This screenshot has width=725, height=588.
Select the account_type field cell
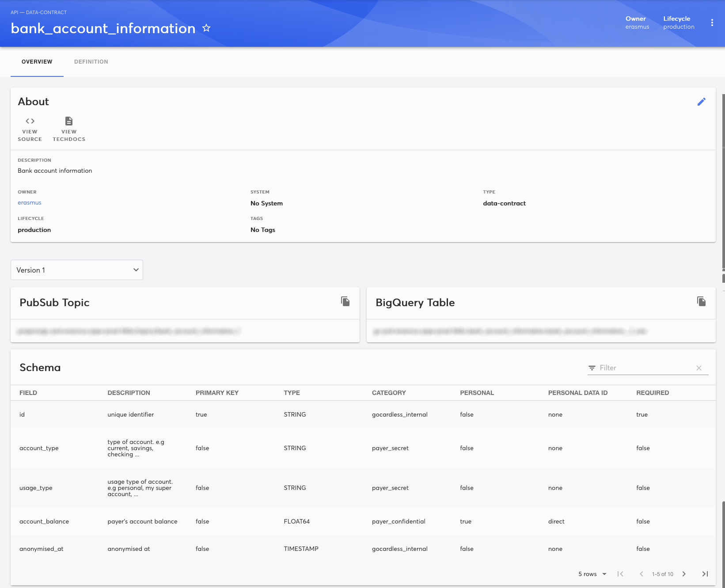click(x=39, y=448)
